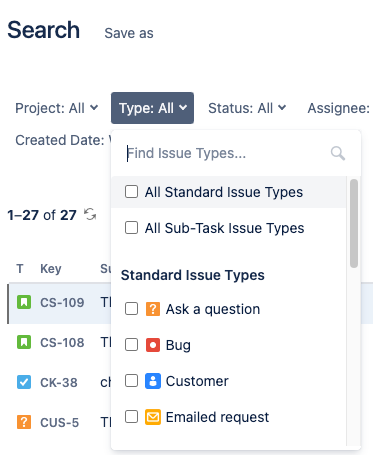
Task: Check the All Standard Issue Types box
Action: pos(131,192)
